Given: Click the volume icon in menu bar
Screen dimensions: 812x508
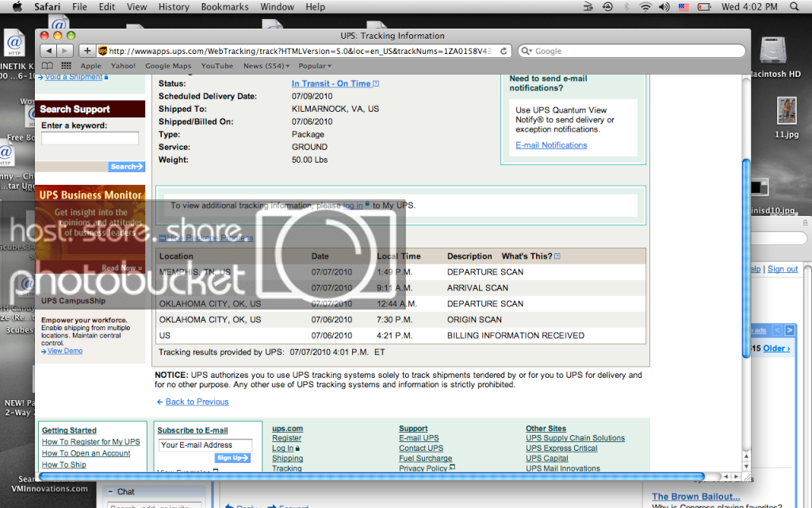Looking at the screenshot, I should [664, 6].
